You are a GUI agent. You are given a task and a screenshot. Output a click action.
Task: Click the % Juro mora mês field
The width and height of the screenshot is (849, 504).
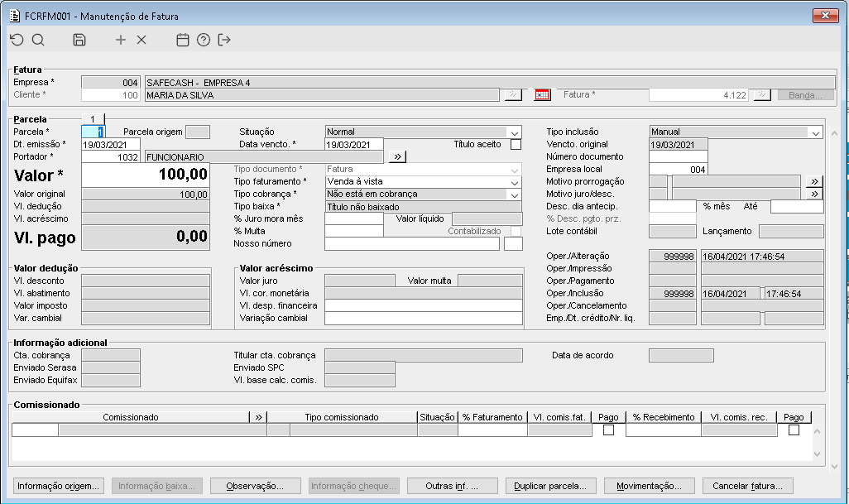click(354, 218)
